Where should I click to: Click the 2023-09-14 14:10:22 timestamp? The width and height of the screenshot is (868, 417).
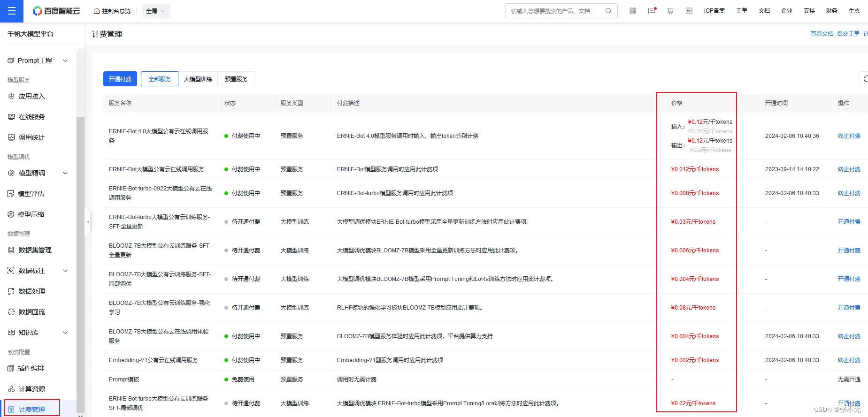pyautogui.click(x=792, y=169)
